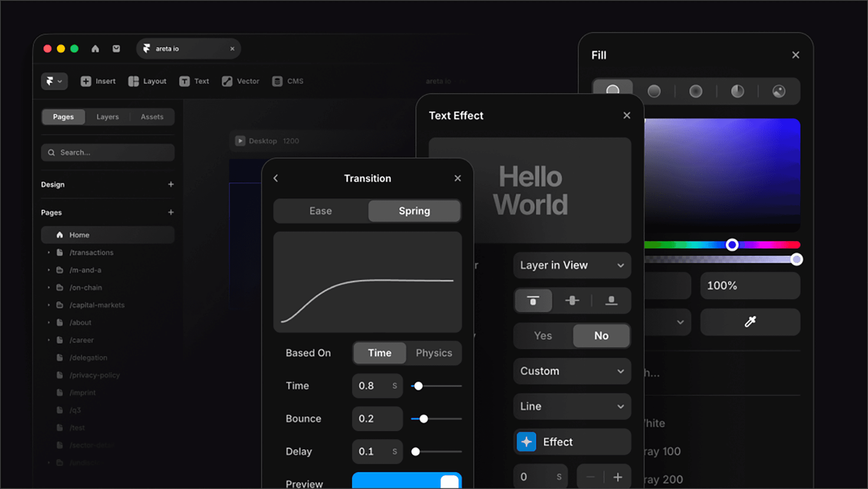Viewport: 868px width, 489px height.
Task: Click the Search field in the sidebar
Action: coord(108,152)
